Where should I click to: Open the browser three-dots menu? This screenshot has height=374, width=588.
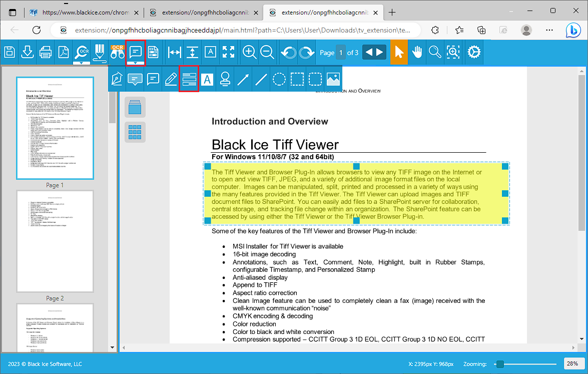click(x=549, y=30)
